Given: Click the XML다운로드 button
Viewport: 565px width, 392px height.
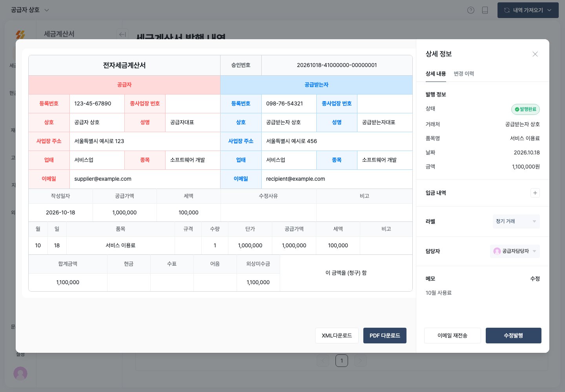Looking at the screenshot, I should [337, 336].
